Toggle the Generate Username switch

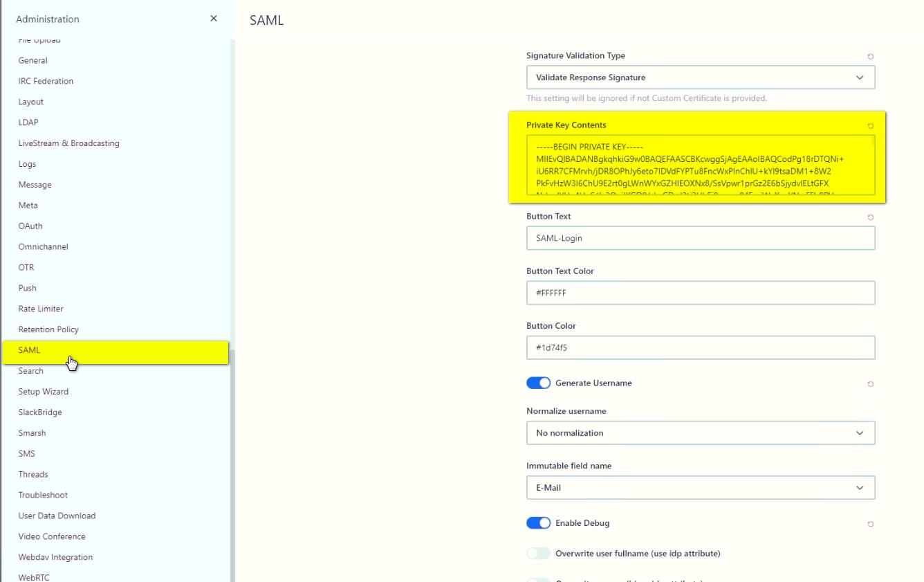(x=539, y=383)
